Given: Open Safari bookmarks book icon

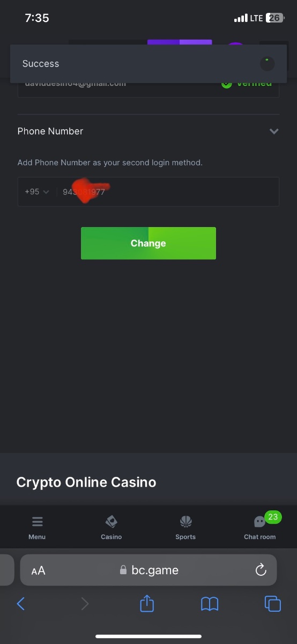Looking at the screenshot, I should (x=210, y=604).
